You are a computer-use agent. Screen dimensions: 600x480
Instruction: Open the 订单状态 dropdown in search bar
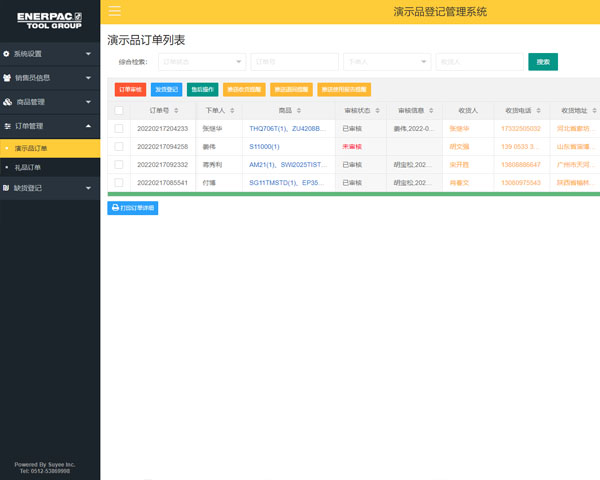coord(200,62)
